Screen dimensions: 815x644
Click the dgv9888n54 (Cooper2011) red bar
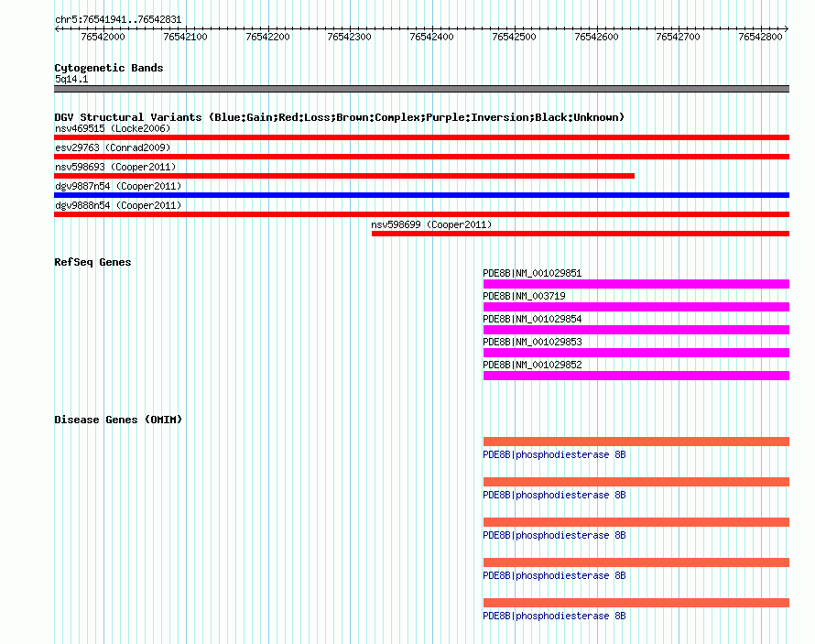(x=421, y=214)
